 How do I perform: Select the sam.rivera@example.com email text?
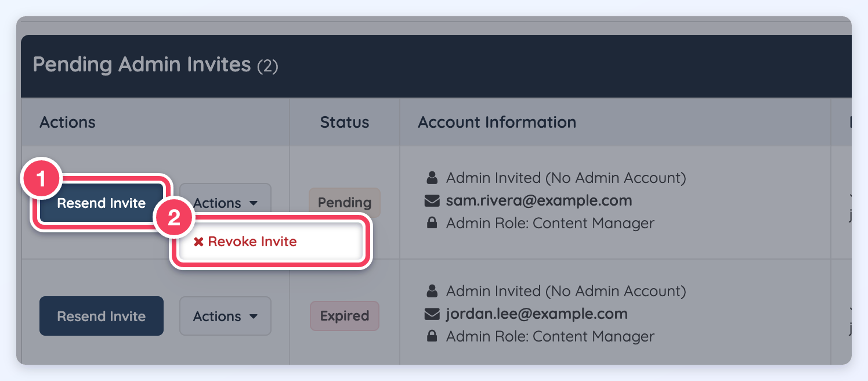pos(539,201)
